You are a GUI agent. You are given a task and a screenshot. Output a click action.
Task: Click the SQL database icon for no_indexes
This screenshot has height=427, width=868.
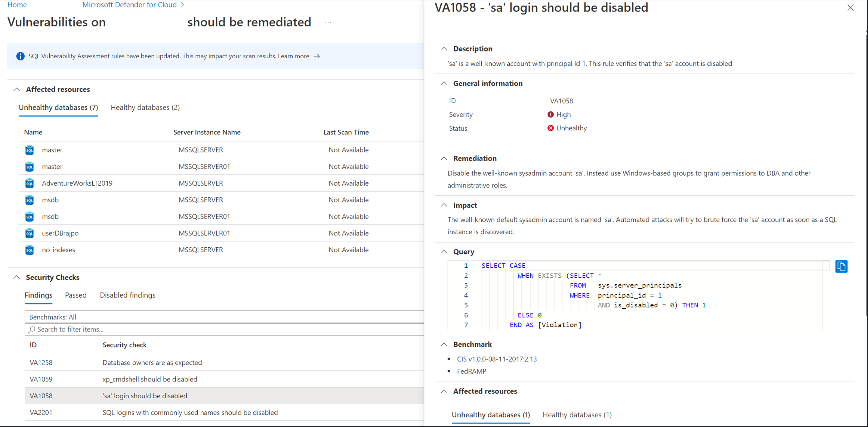29,250
